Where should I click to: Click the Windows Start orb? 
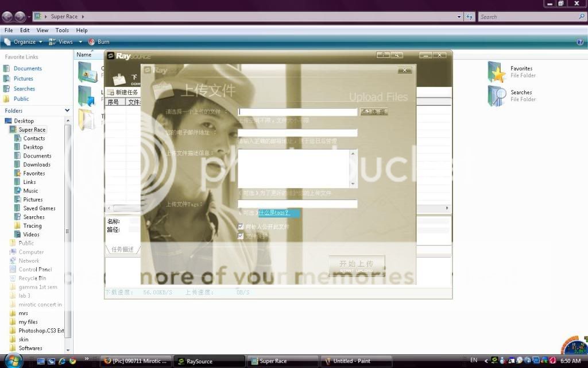pos(13,361)
